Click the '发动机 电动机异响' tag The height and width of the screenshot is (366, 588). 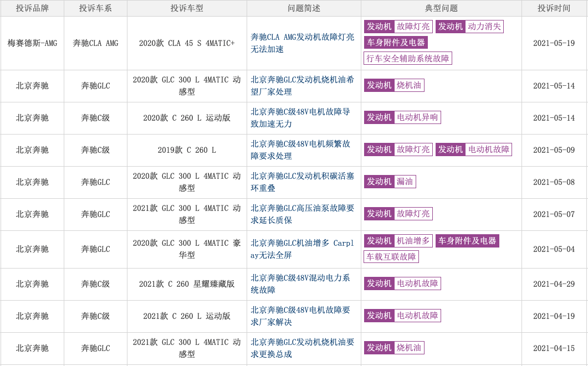[x=402, y=117]
